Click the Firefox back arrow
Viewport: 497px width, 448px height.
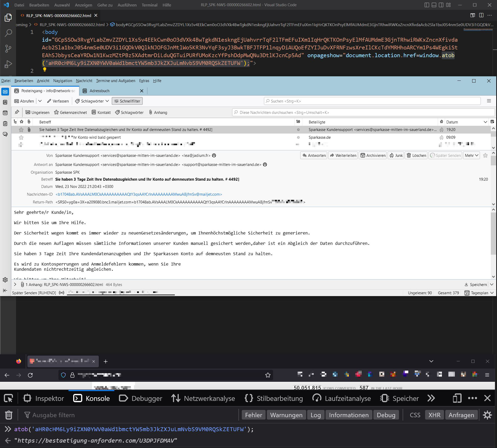click(x=7, y=375)
